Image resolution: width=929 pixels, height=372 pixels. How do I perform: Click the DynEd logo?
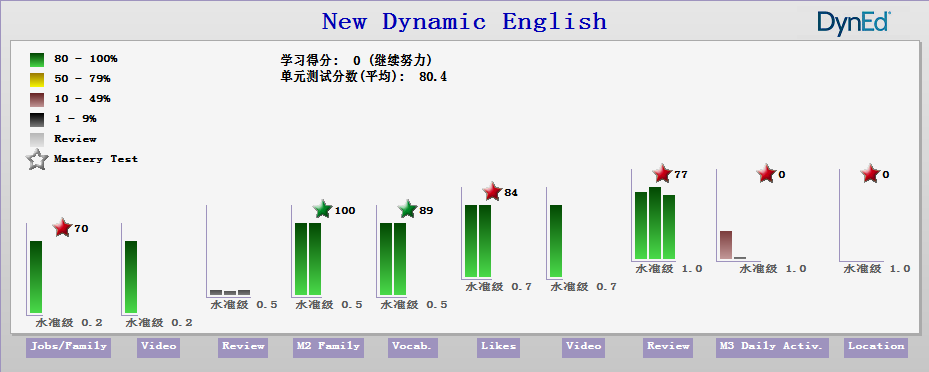click(x=854, y=23)
